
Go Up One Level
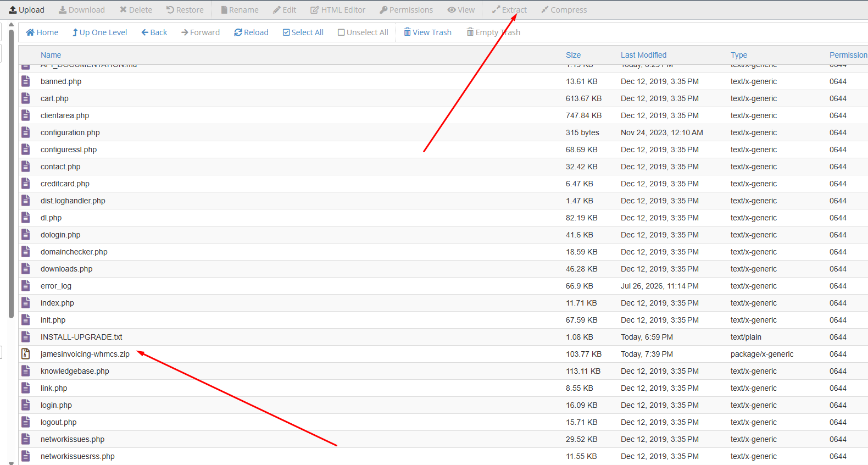[99, 32]
